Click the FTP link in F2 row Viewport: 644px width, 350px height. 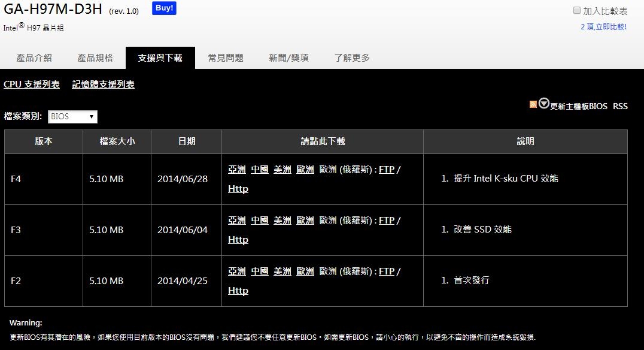[387, 271]
